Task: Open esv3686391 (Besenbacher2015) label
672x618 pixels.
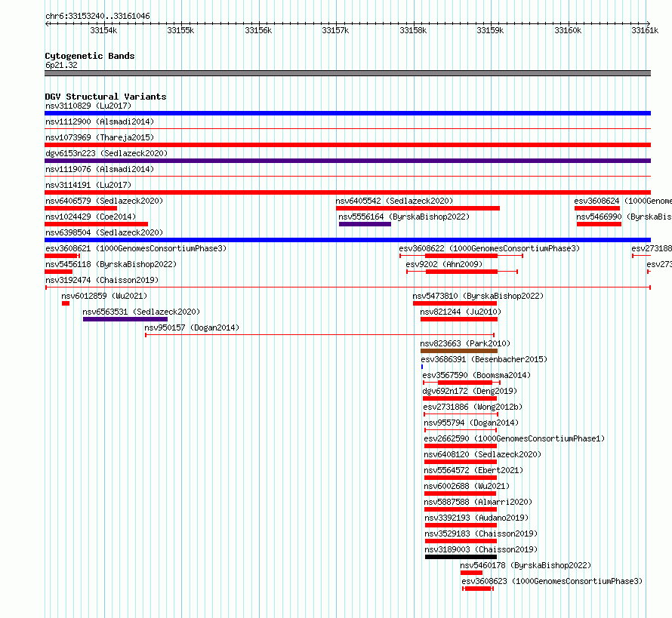Action: point(484,359)
